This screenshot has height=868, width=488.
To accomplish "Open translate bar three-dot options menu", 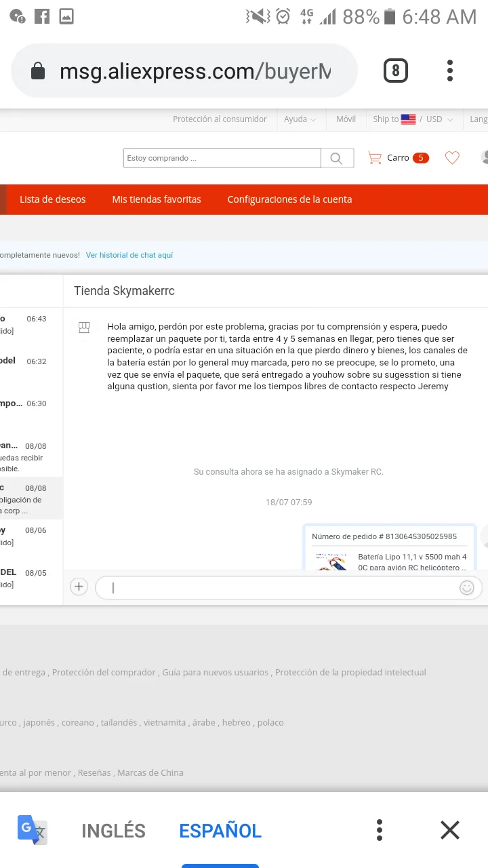I will click(x=380, y=830).
